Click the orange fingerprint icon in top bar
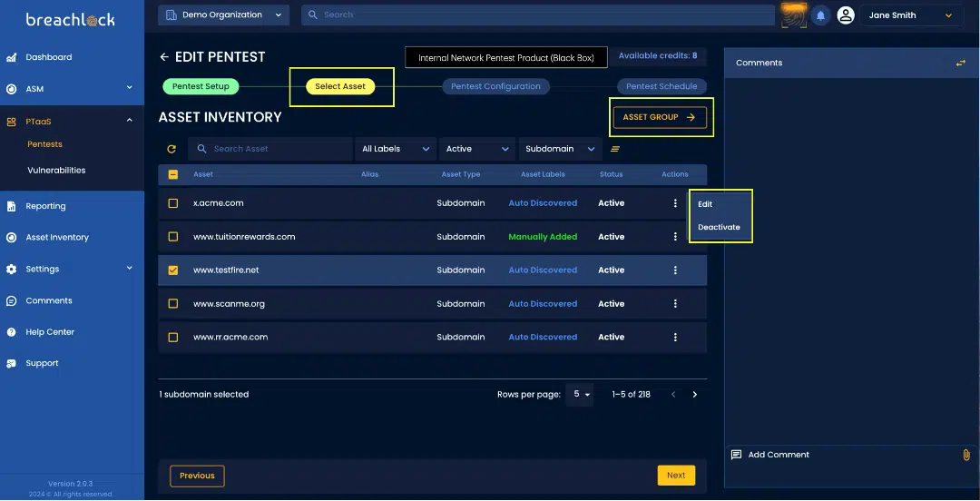The width and height of the screenshot is (980, 501). tap(794, 15)
